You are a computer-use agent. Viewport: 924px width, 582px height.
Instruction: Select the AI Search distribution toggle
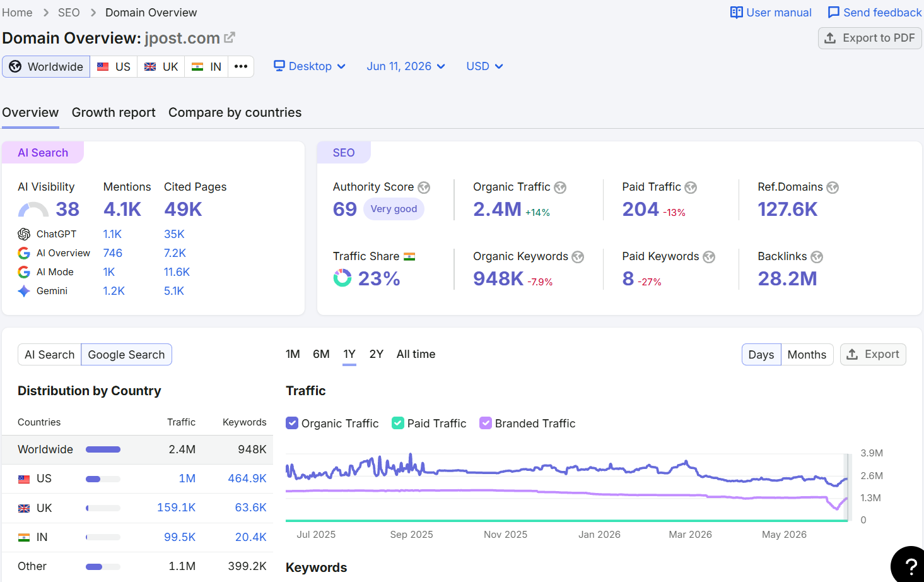pyautogui.click(x=50, y=355)
